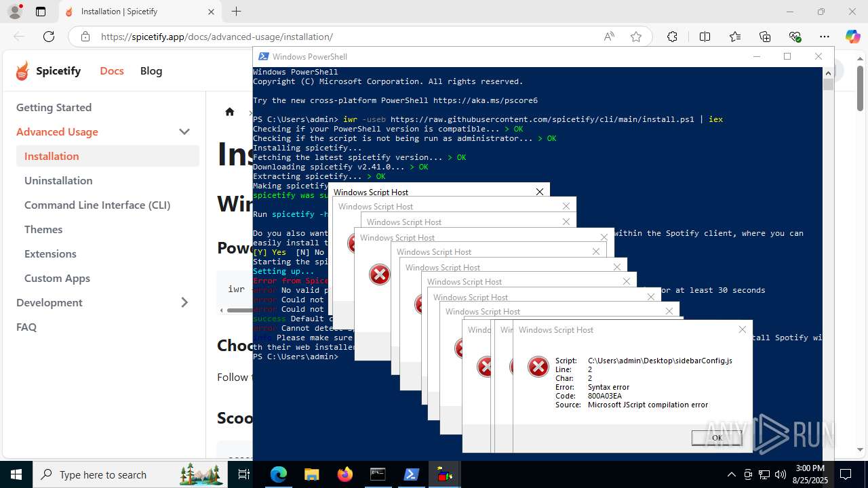Click code block horizontal scrollbar
The image size is (868, 488).
pos(239,310)
